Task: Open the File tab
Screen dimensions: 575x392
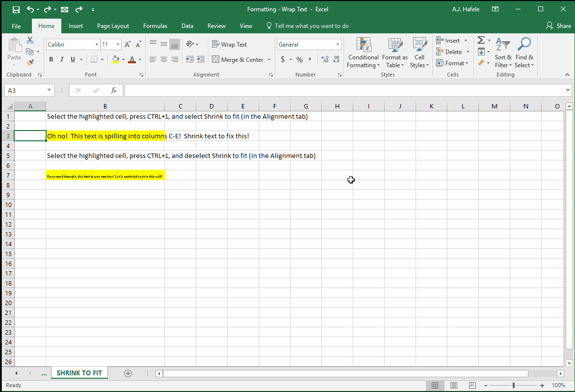Action: pyautogui.click(x=16, y=26)
